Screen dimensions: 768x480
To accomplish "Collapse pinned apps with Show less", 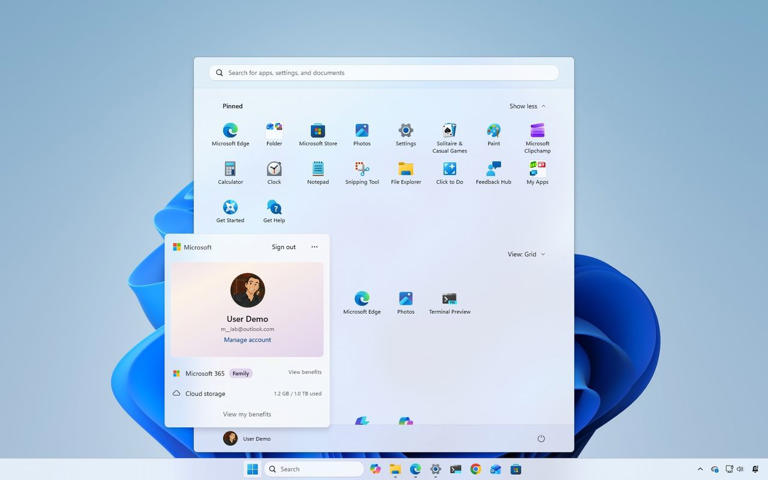I will [x=527, y=106].
